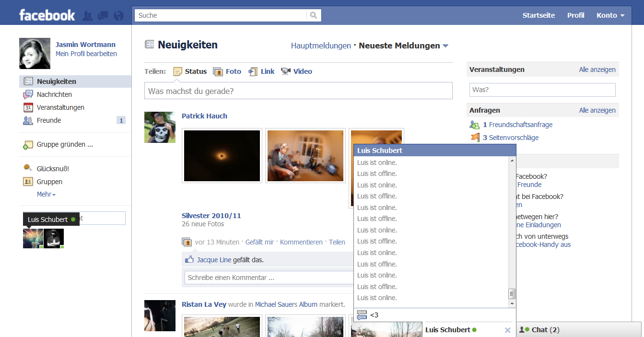Click Patrick Hauch's avatar picture
Viewport: 644px width, 337px height.
[160, 127]
